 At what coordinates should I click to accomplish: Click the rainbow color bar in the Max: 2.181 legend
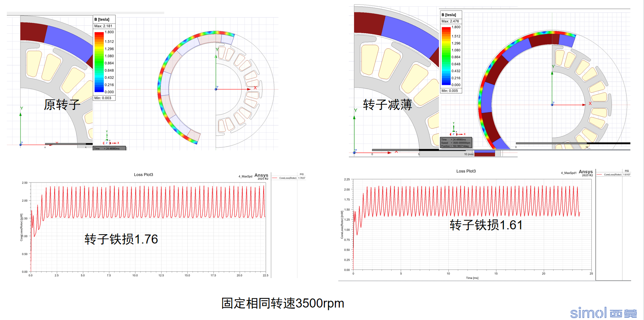click(99, 62)
